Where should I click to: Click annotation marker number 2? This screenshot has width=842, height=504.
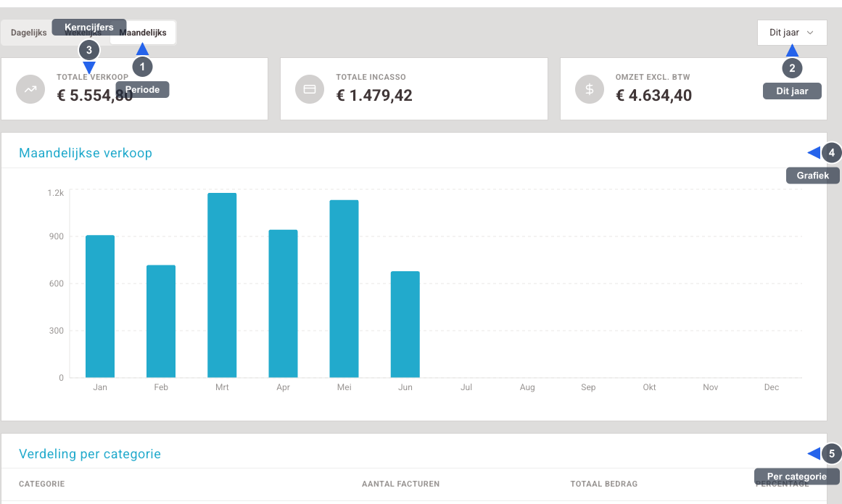(792, 68)
